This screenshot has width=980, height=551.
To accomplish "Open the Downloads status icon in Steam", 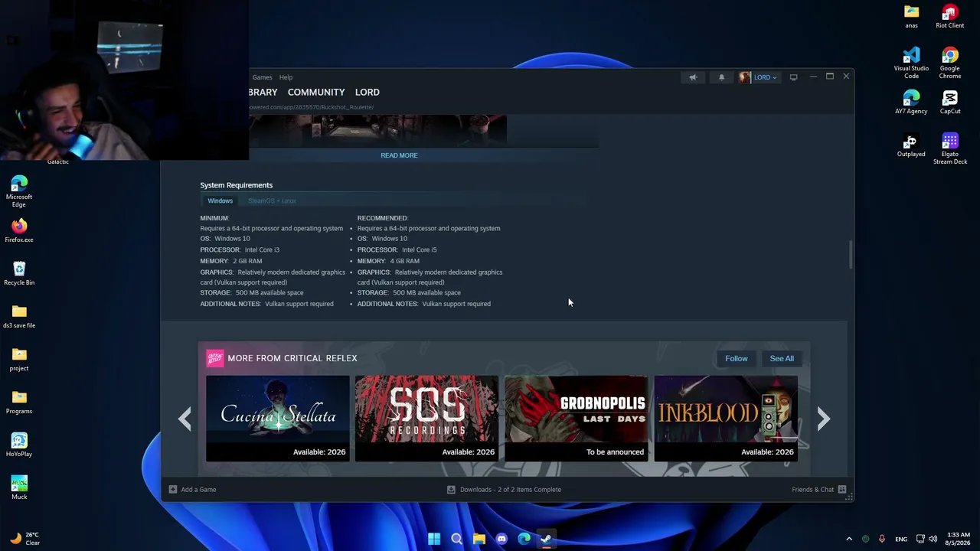I will [451, 490].
